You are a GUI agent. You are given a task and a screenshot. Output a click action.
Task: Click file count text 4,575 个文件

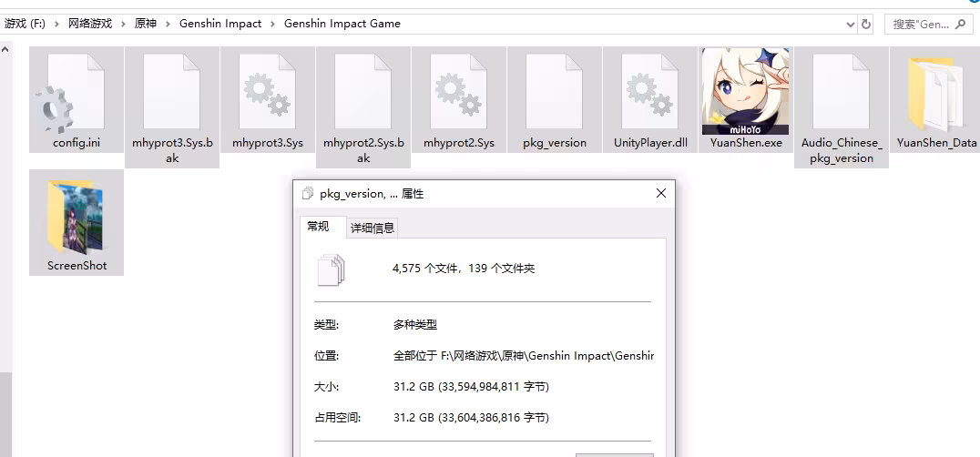[425, 269]
